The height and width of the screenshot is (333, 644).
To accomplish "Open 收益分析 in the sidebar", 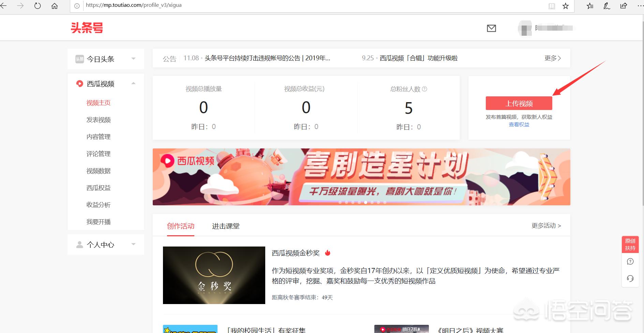I will click(99, 205).
